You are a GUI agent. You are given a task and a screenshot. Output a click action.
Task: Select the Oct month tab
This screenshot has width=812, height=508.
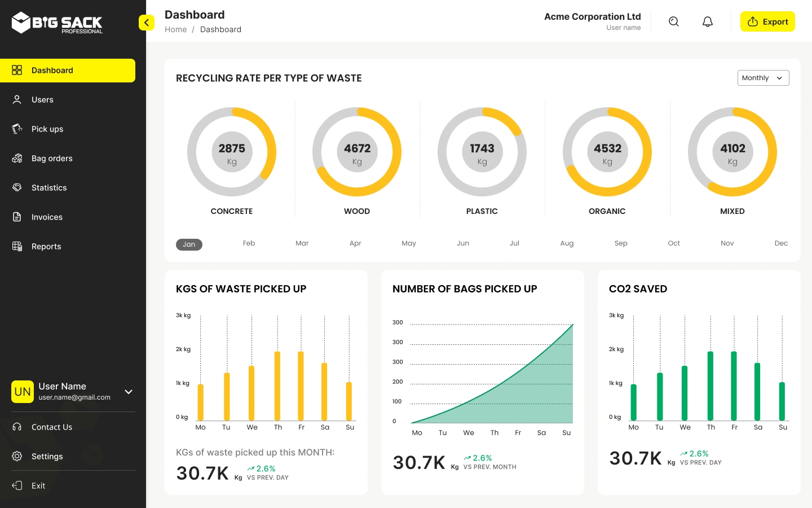click(x=674, y=243)
